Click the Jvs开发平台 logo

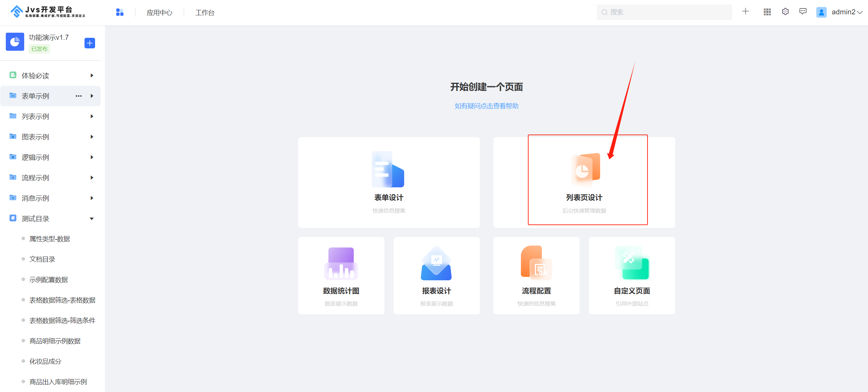(x=48, y=12)
